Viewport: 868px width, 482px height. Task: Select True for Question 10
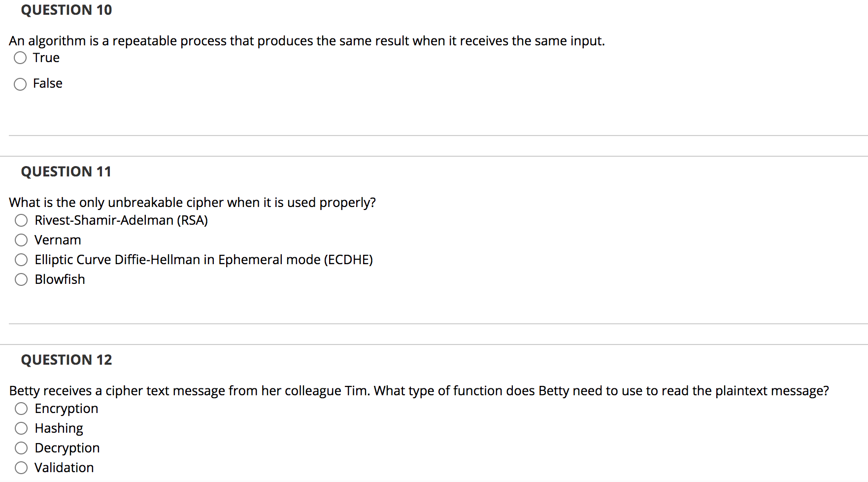tap(20, 58)
